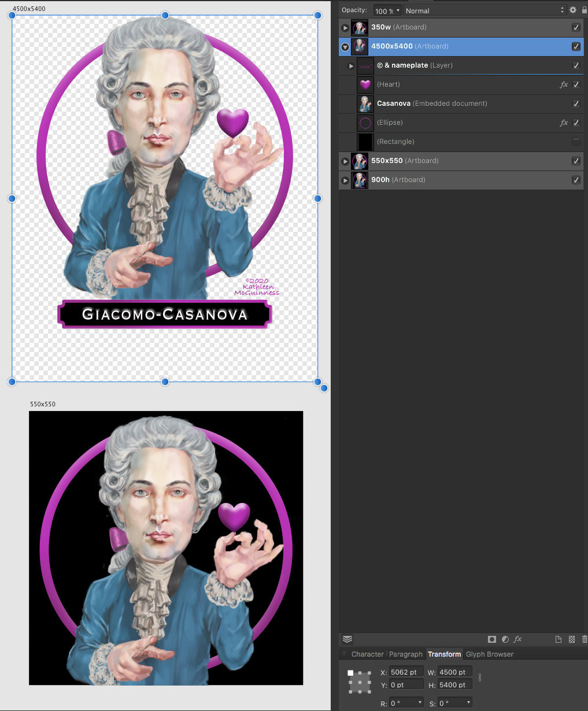Viewport: 588px width, 711px height.
Task: Open the Glyph Browser tab
Action: coord(490,654)
